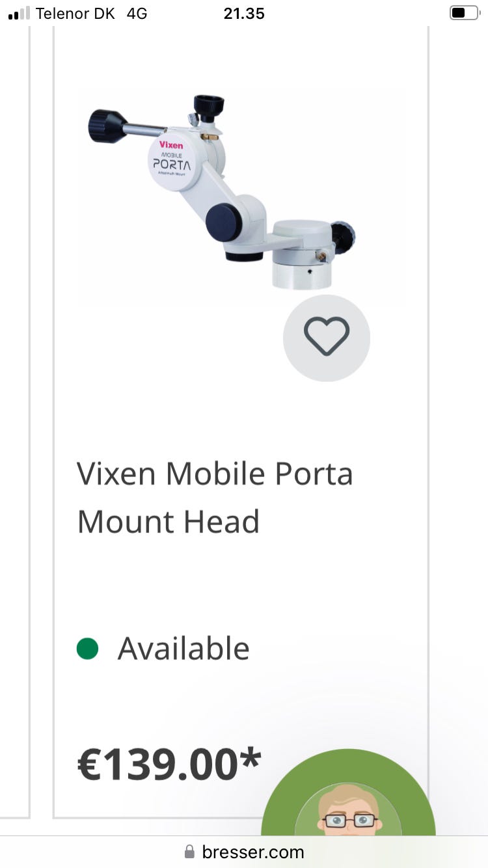The width and height of the screenshot is (488, 868).
Task: Tap the Telenor DK carrier label
Action: tap(75, 13)
